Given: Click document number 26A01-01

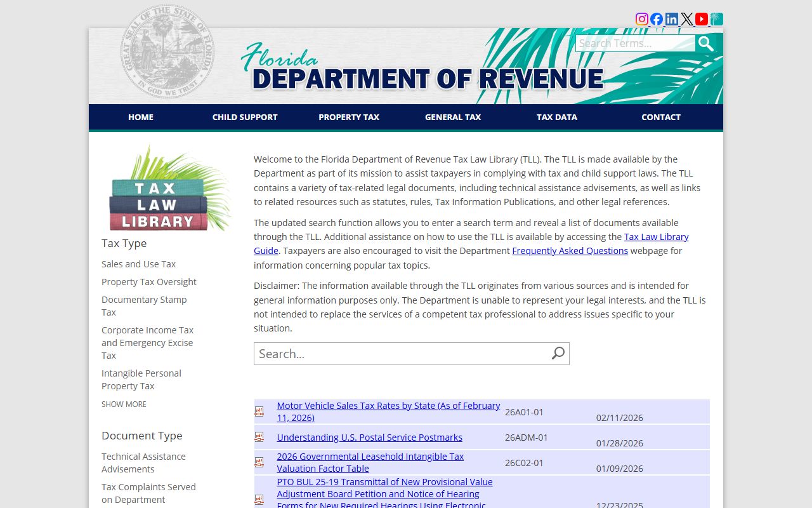Looking at the screenshot, I should tap(524, 412).
